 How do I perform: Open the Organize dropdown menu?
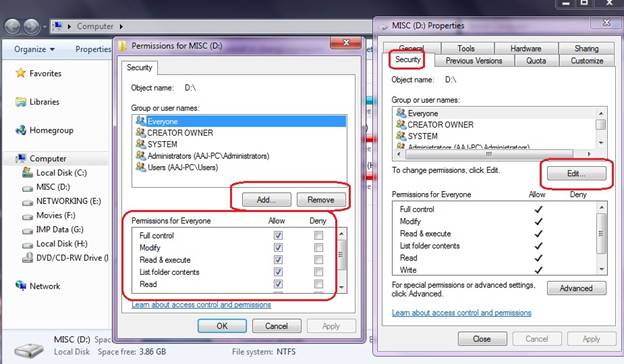[x=34, y=49]
